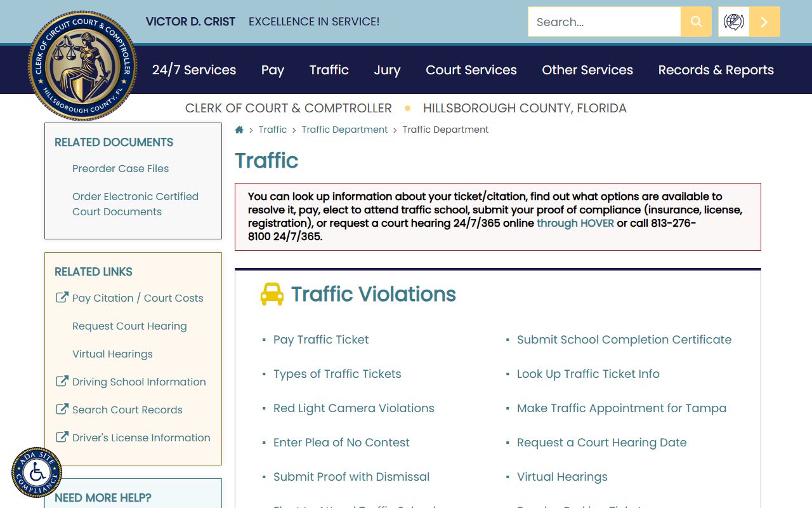Open Look Up Traffic Ticket Info link
This screenshot has width=812, height=508.
click(588, 374)
